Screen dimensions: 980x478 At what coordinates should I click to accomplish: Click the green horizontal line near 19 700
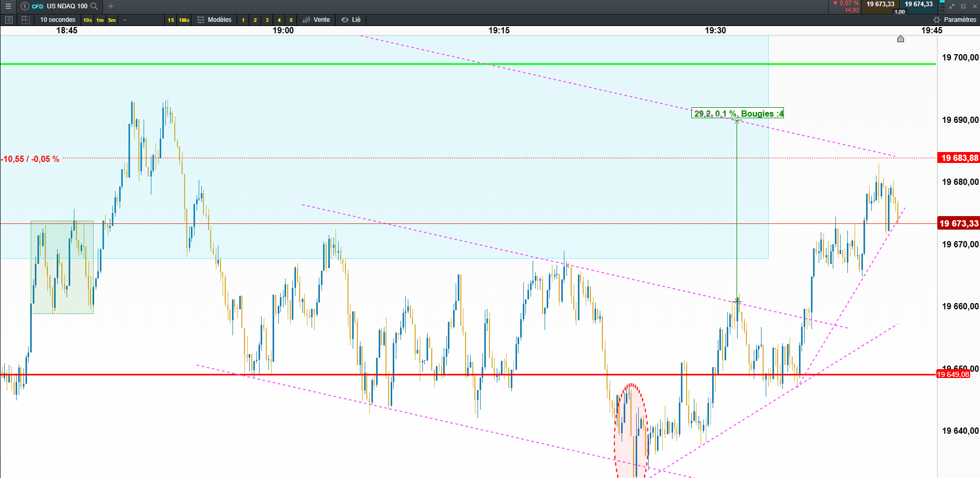(468, 64)
